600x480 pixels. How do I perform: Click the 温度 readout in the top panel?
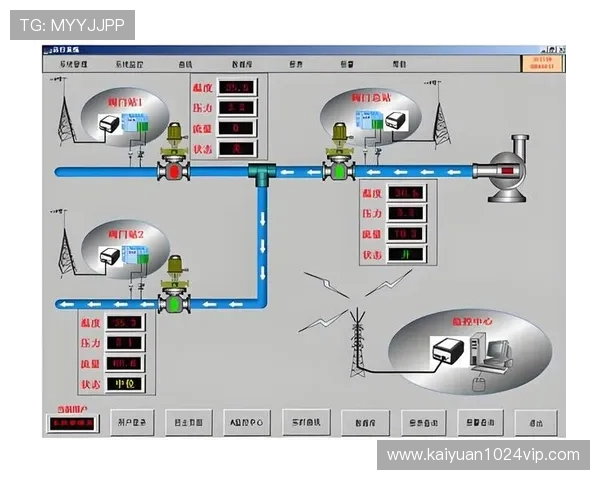tap(236, 87)
